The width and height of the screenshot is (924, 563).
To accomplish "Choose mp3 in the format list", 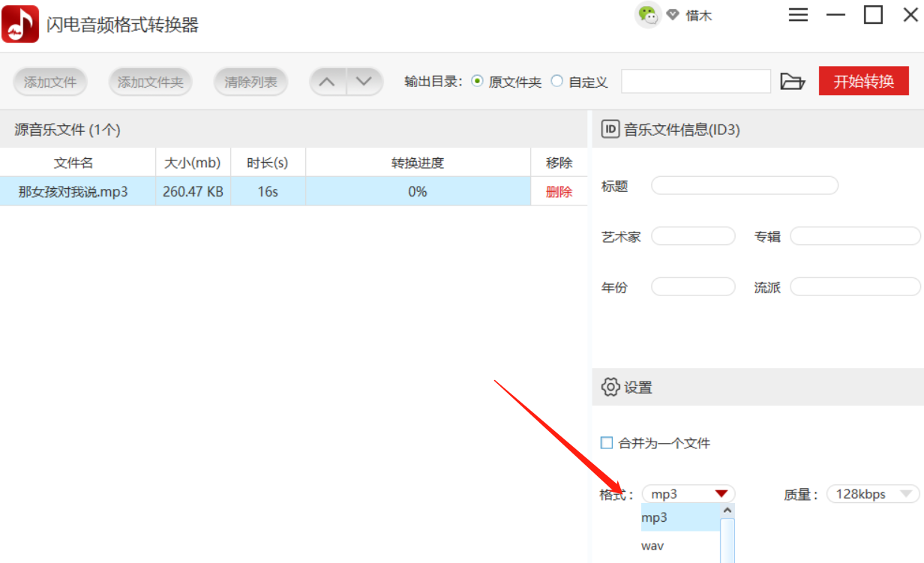I will (680, 517).
